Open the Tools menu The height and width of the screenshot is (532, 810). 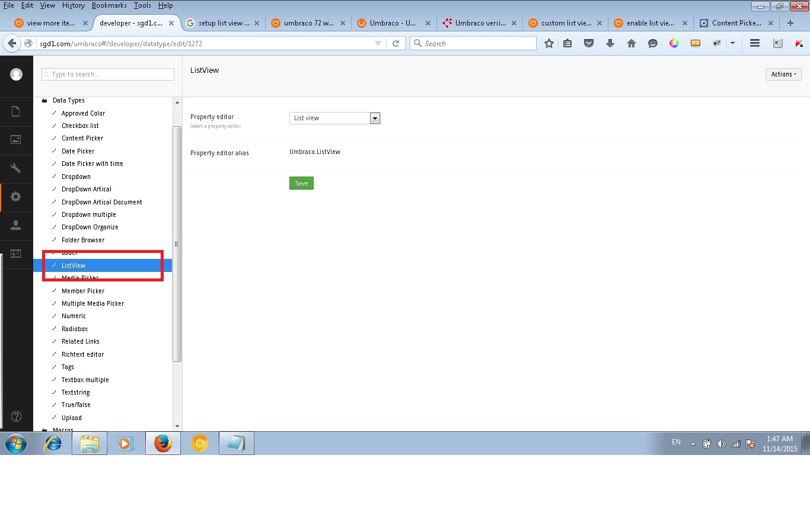click(x=142, y=5)
